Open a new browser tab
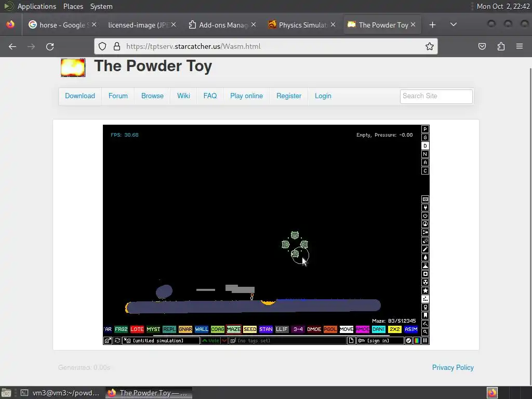 point(432,25)
